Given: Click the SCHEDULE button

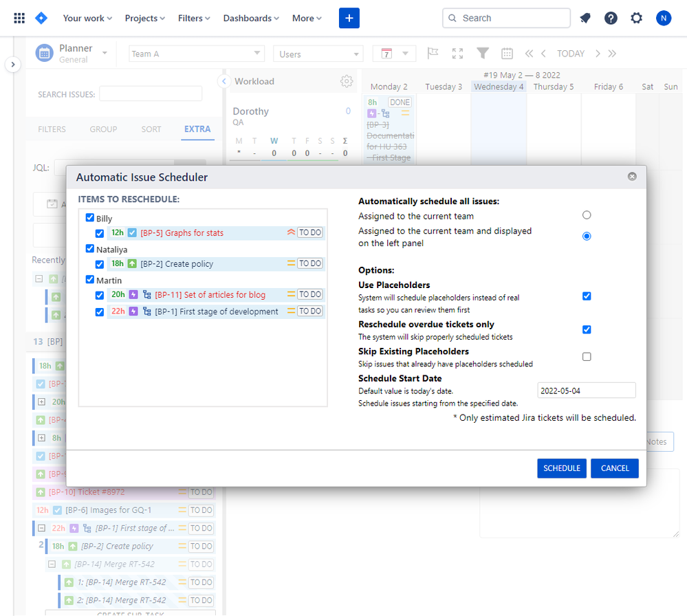Looking at the screenshot, I should pos(561,468).
